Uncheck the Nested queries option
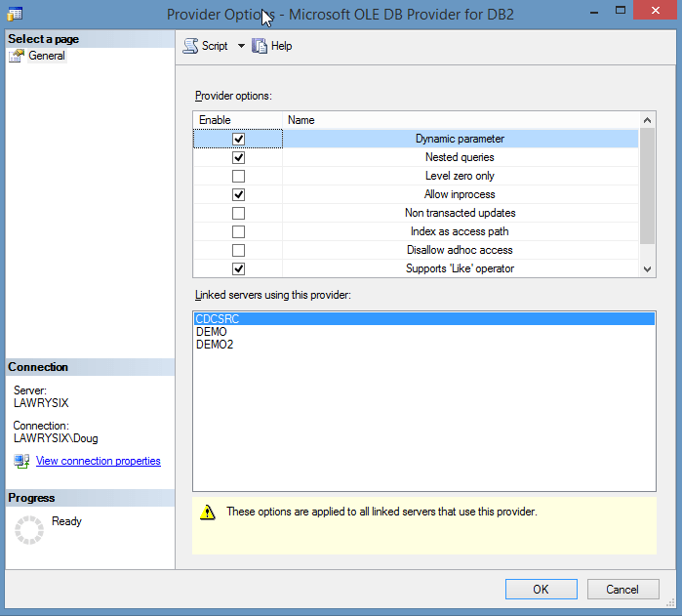This screenshot has height=616, width=682. coord(238,158)
